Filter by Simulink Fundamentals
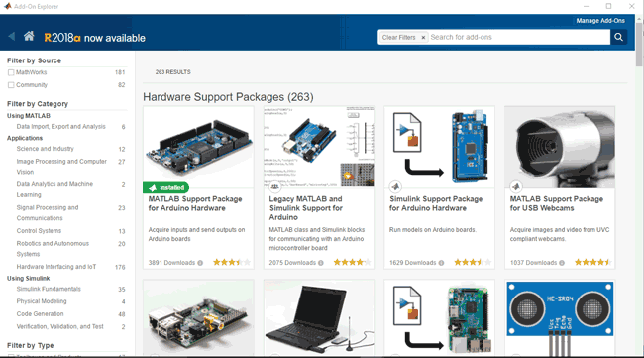 (x=49, y=289)
